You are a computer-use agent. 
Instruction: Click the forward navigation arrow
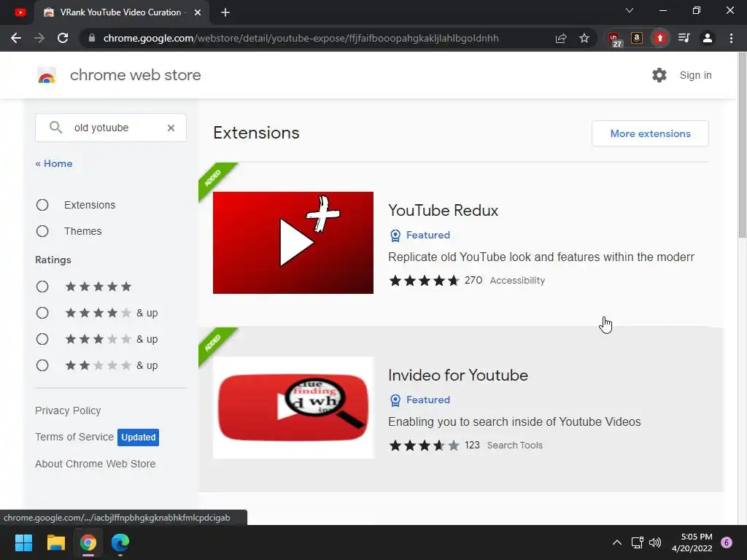pyautogui.click(x=39, y=38)
